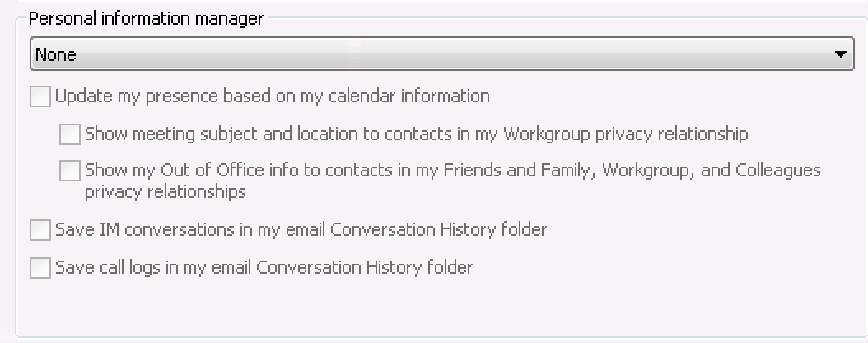Click the 'None' text in the combo box
Image resolution: width=868 pixels, height=343 pixels.
(x=56, y=55)
